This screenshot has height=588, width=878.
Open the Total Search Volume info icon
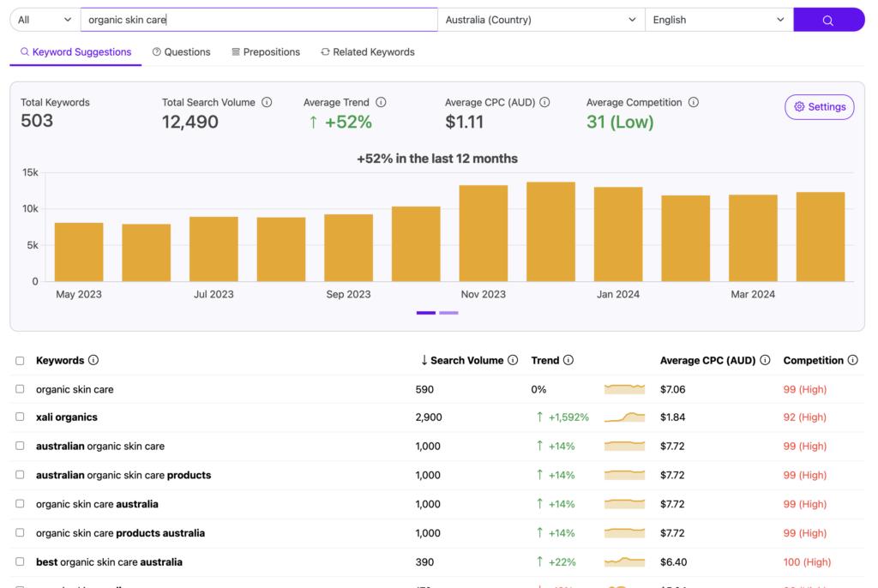pos(268,103)
